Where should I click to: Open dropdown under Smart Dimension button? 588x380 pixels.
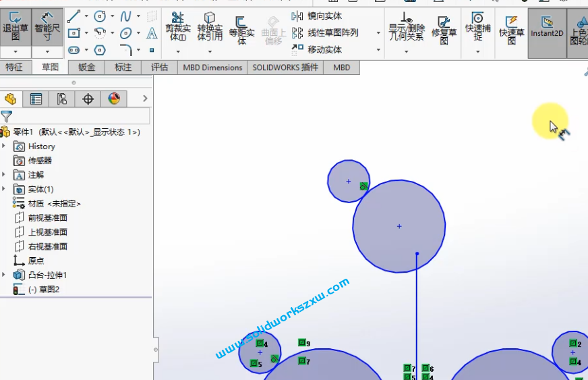(x=47, y=52)
